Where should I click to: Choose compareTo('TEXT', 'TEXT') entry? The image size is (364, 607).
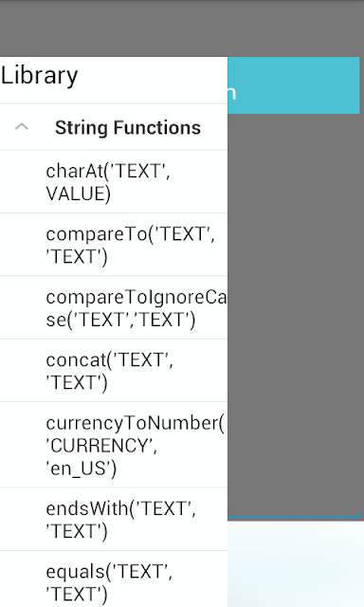pos(114,245)
